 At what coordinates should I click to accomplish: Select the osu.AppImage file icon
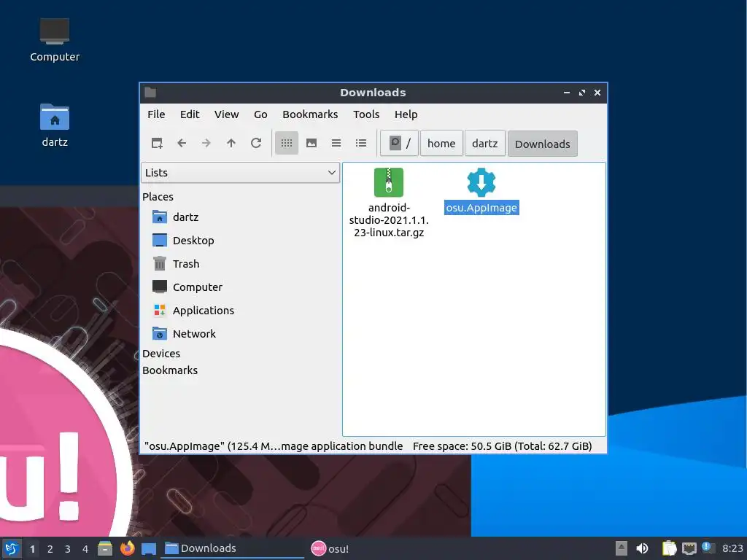[x=481, y=182]
